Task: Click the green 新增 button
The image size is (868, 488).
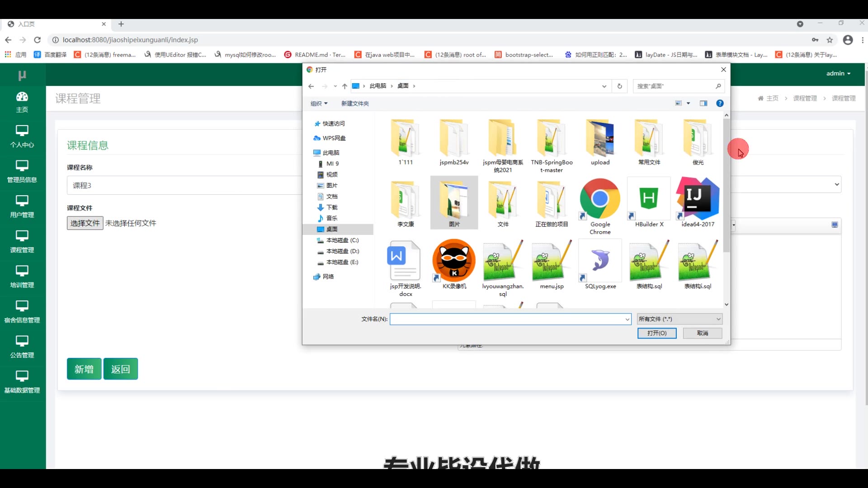Action: click(84, 369)
